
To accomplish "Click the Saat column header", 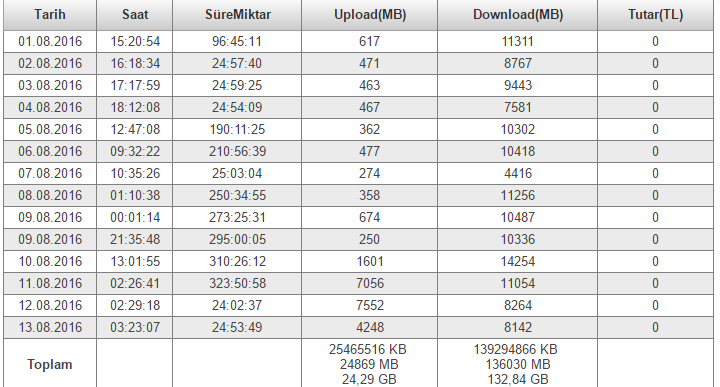I will [135, 15].
